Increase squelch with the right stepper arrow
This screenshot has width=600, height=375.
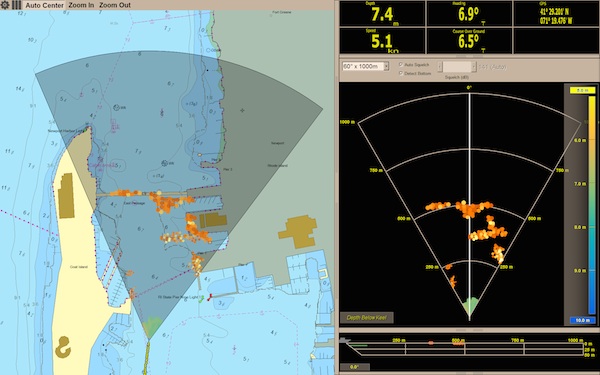[x=473, y=67]
